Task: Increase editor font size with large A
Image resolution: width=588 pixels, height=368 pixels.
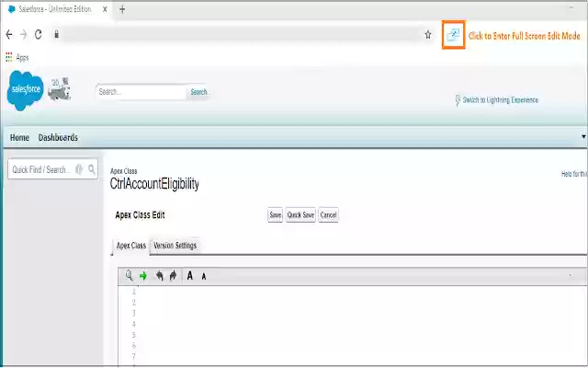Action: (190, 276)
